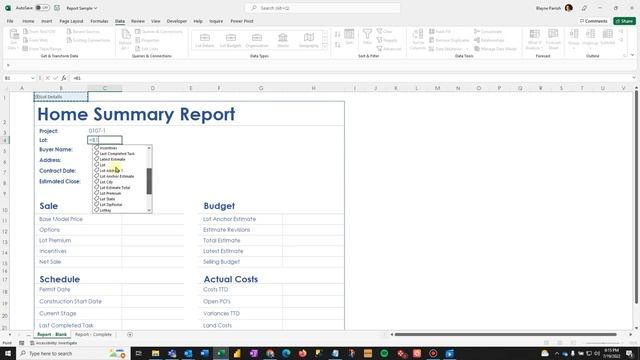Click the From Table/Range icon

click(25, 49)
